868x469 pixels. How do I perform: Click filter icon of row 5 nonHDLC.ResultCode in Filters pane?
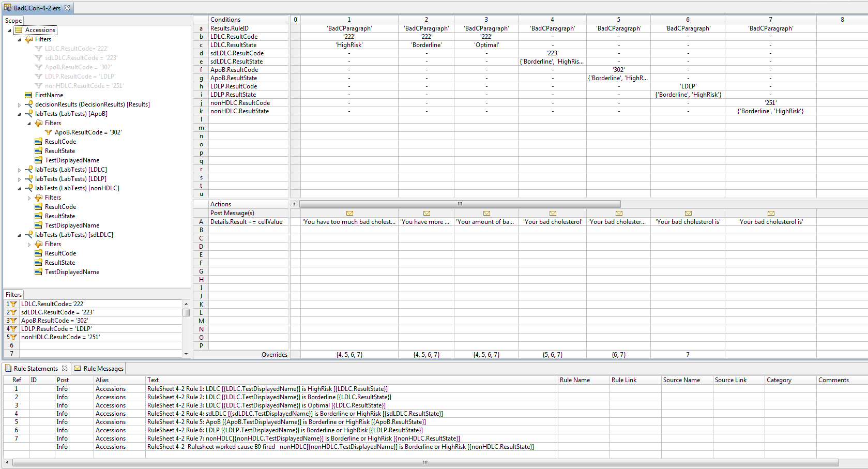click(14, 337)
